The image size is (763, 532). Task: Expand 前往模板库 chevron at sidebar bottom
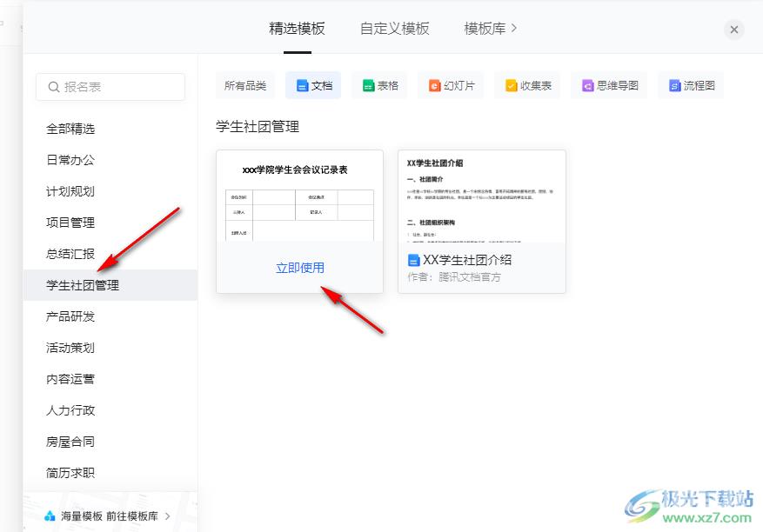(167, 516)
